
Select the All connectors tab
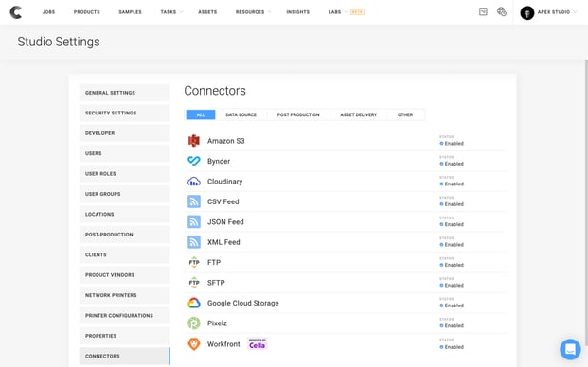click(201, 114)
